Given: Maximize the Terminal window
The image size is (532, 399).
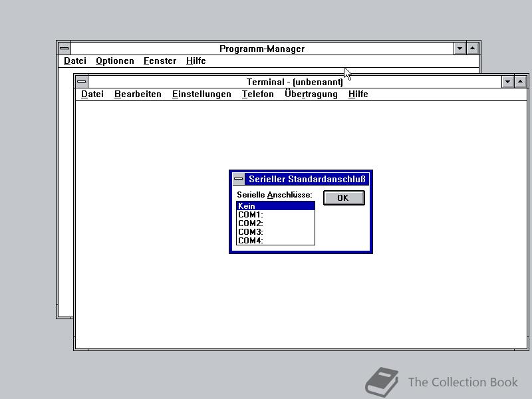Looking at the screenshot, I should coord(521,82).
